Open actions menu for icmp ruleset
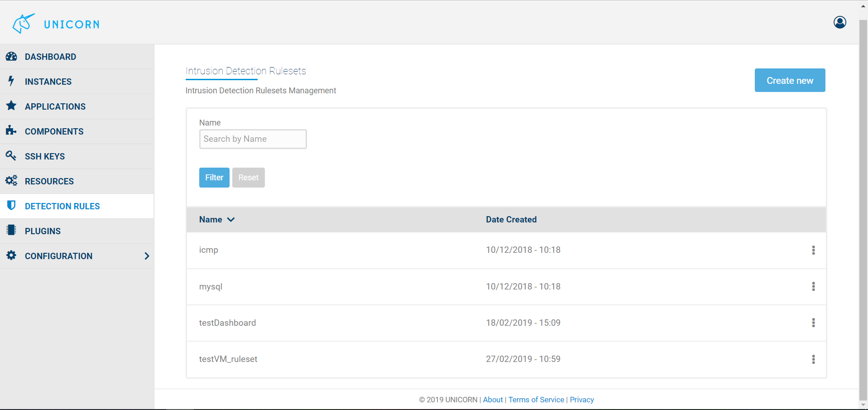The width and height of the screenshot is (868, 410). [813, 250]
